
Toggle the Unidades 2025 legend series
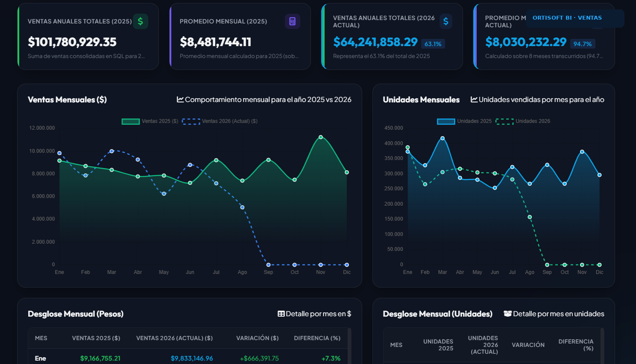464,121
